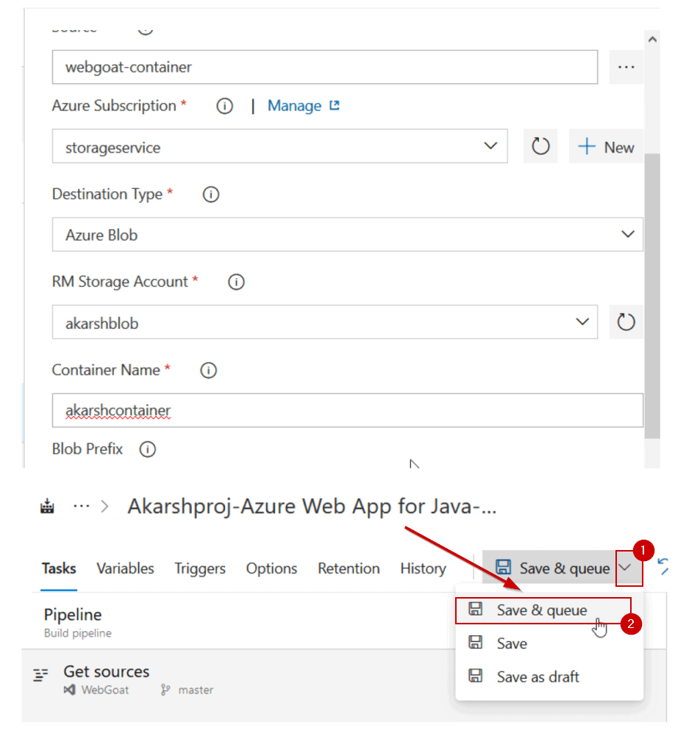Viewport: 700px width, 753px height.
Task: Refresh the RM Storage Account list
Action: (626, 322)
